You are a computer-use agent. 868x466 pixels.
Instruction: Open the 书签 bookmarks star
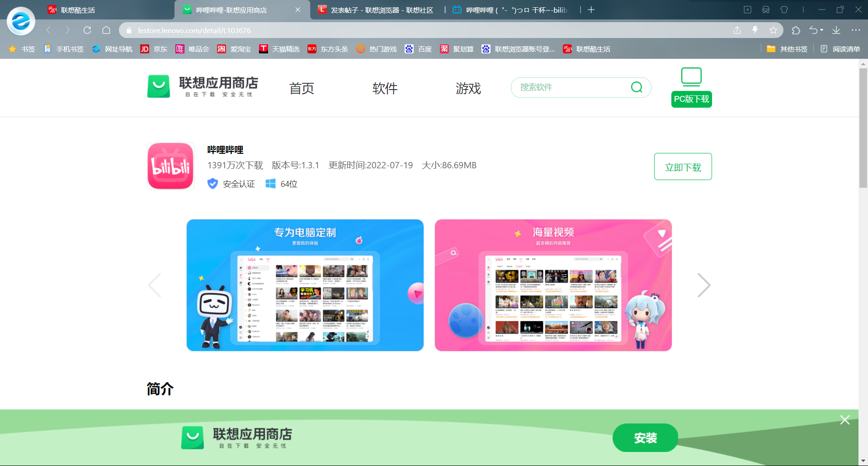point(21,49)
